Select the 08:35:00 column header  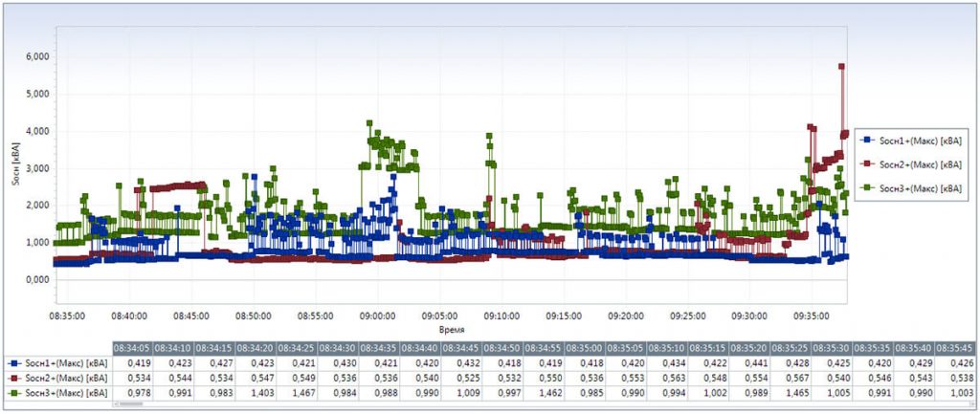coord(586,348)
